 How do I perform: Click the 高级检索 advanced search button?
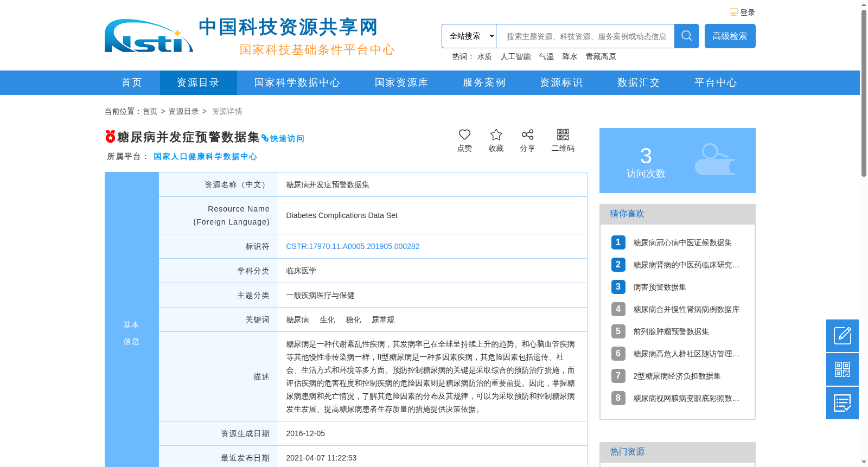(x=730, y=36)
